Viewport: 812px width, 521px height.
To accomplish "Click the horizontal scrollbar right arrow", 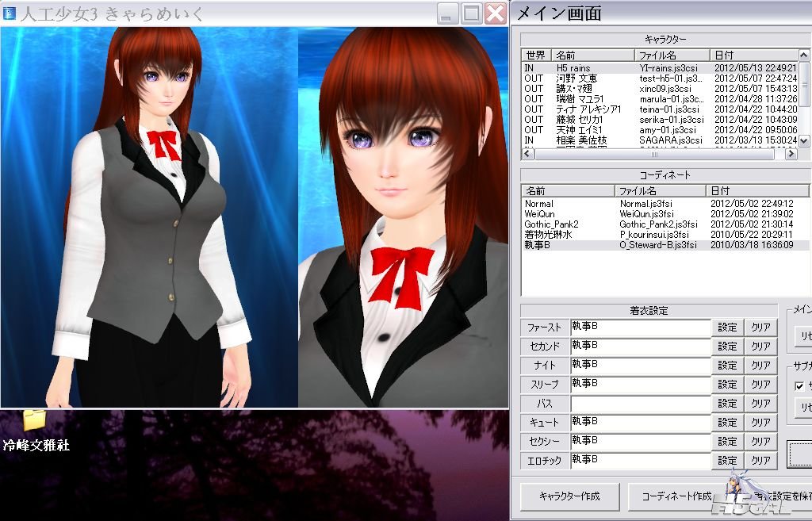I will click(x=791, y=154).
